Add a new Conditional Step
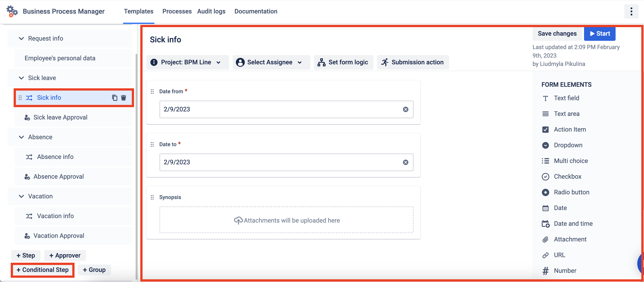Viewport: 644px width, 282px height. pos(43,270)
